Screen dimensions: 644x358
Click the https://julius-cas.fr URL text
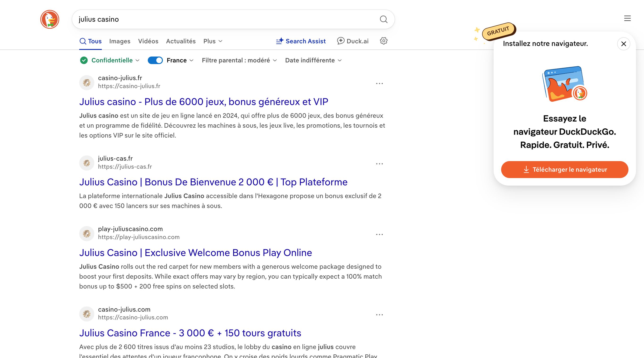[125, 166]
